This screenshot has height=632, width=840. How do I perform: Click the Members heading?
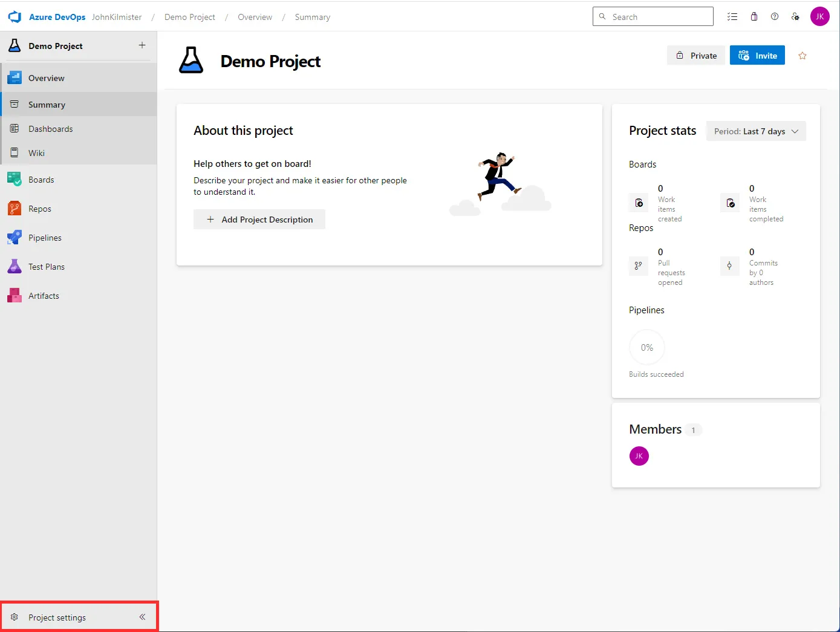point(656,429)
